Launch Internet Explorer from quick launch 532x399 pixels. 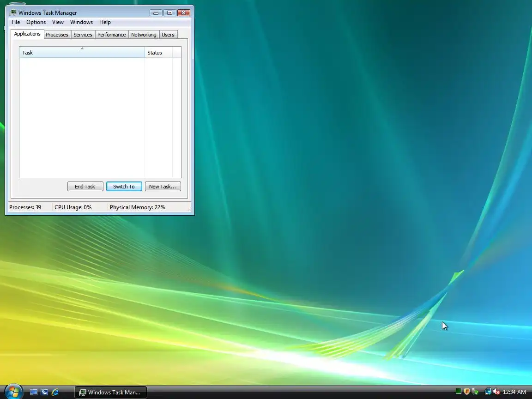(x=55, y=392)
